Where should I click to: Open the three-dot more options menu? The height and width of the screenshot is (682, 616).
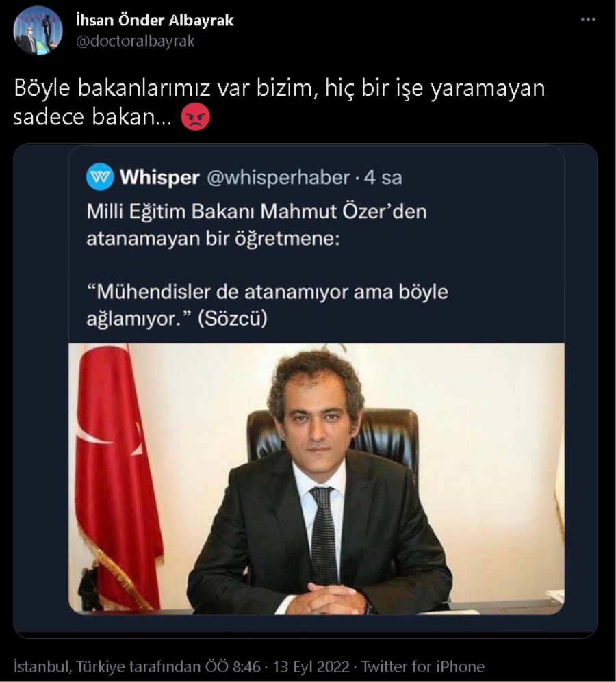tap(588, 20)
